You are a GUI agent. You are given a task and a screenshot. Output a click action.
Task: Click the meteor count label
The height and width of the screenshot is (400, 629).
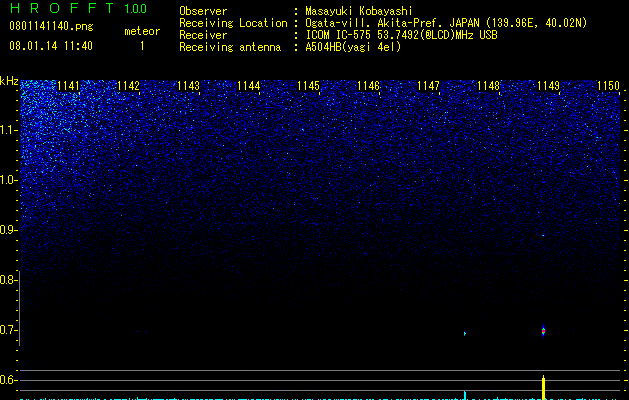142,31
